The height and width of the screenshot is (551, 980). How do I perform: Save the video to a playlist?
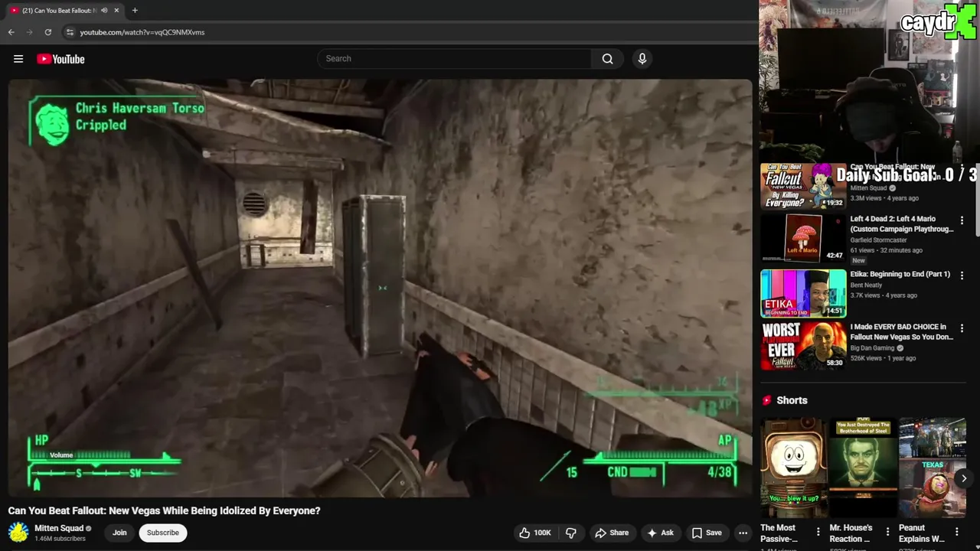[x=707, y=533]
